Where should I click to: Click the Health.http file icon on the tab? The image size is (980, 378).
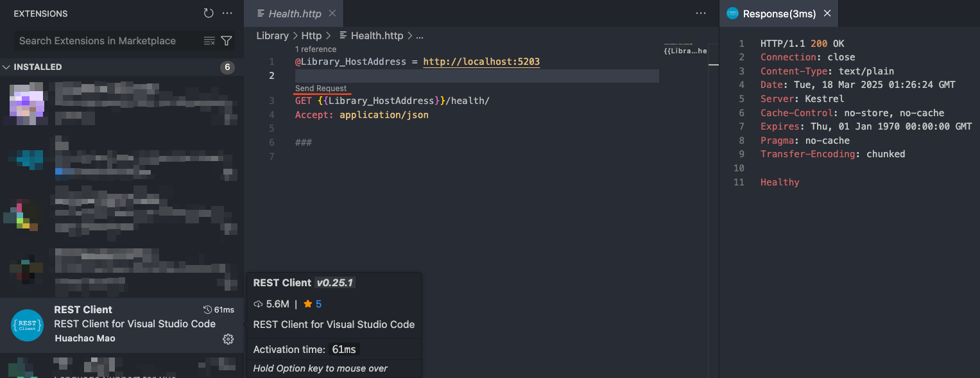261,12
